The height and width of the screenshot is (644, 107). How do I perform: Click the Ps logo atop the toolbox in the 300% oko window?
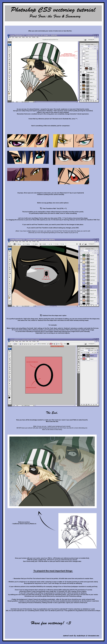point(10,249)
